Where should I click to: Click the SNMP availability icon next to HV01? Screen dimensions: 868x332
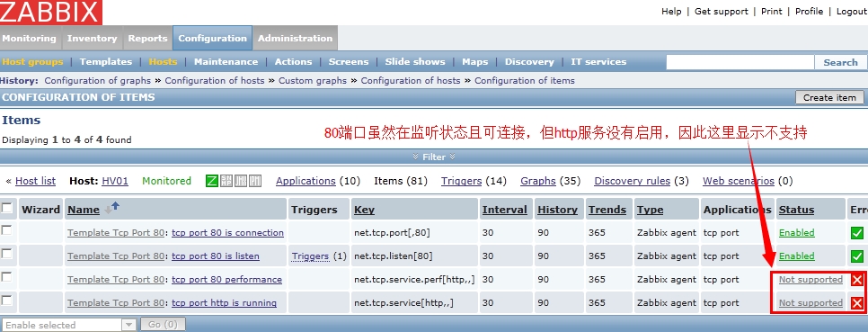226,181
